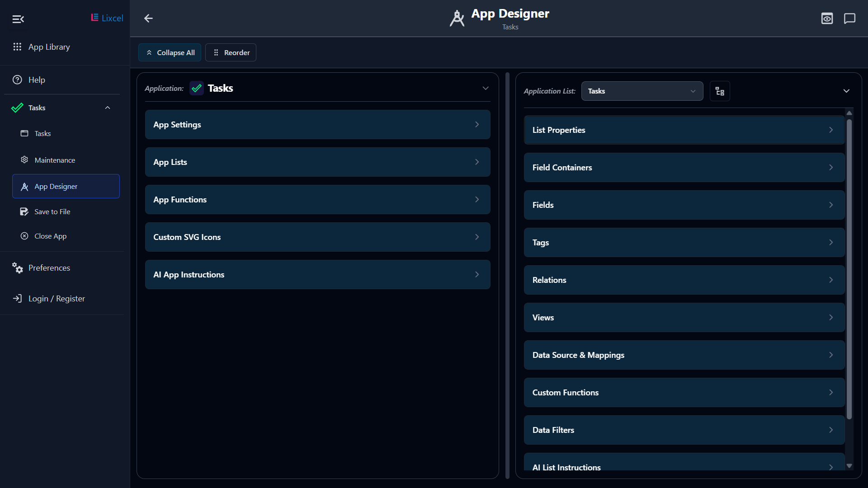Click the right panel vertical scrollbar thumb
Viewport: 868px width, 488px height.
(849, 269)
